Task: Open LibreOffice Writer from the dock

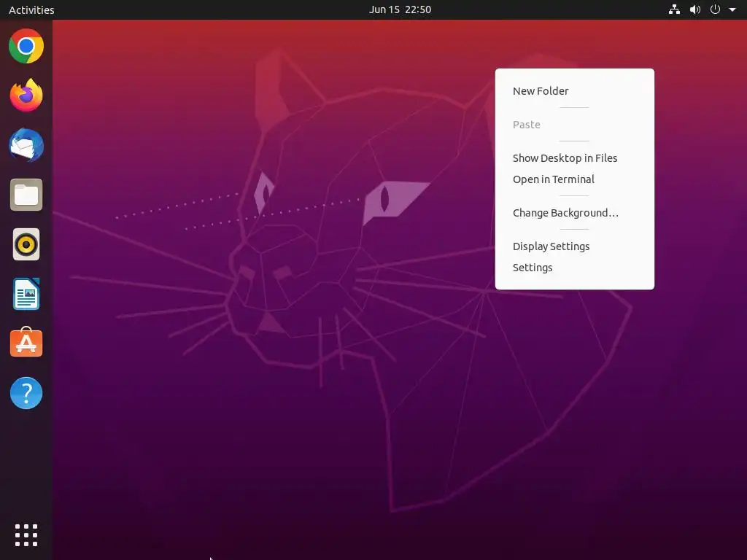Action: (26, 294)
